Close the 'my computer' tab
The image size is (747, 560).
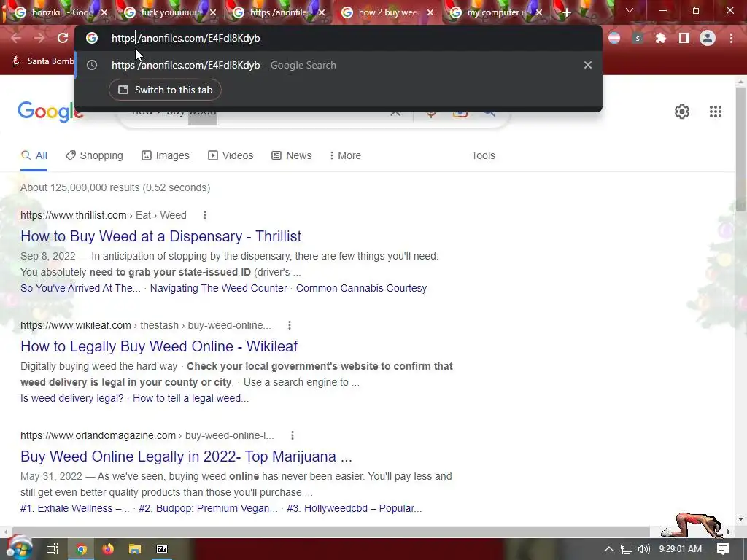click(x=539, y=12)
